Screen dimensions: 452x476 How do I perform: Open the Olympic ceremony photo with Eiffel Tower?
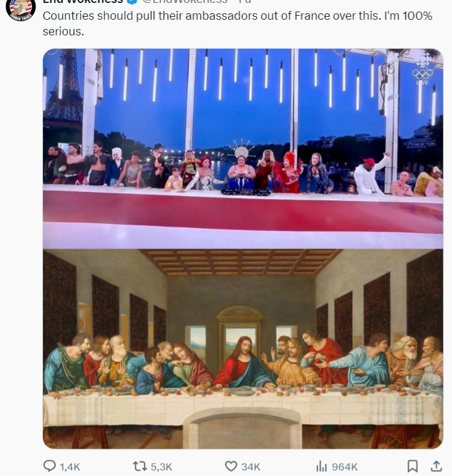(x=243, y=149)
